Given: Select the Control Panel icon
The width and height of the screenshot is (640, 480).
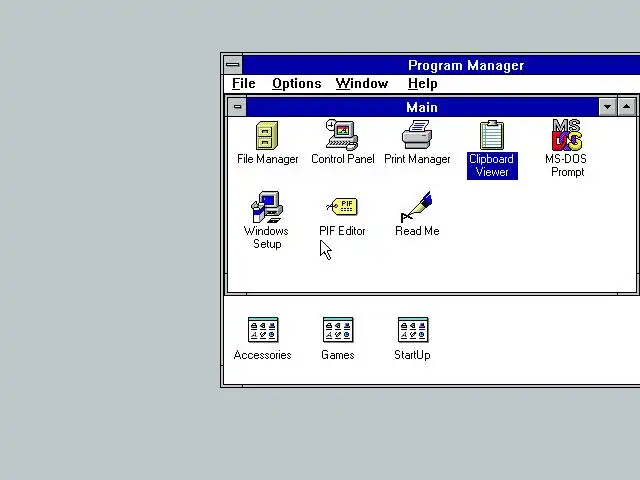Looking at the screenshot, I should point(342,135).
